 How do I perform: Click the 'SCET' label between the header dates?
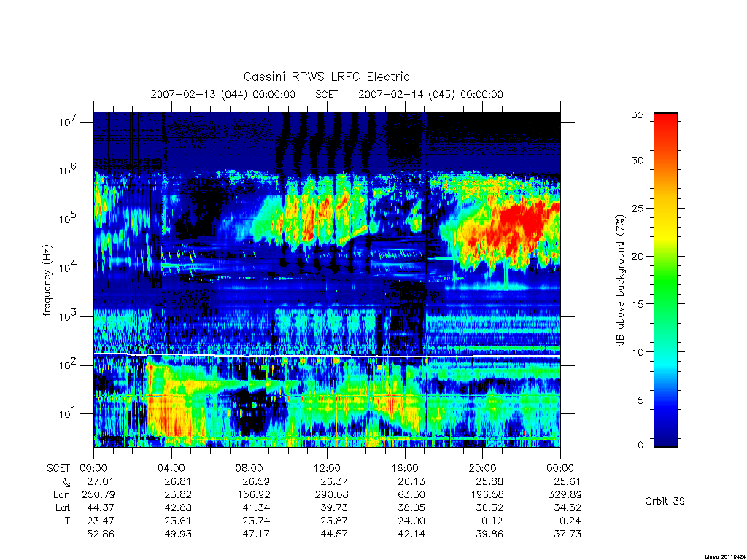(327, 94)
